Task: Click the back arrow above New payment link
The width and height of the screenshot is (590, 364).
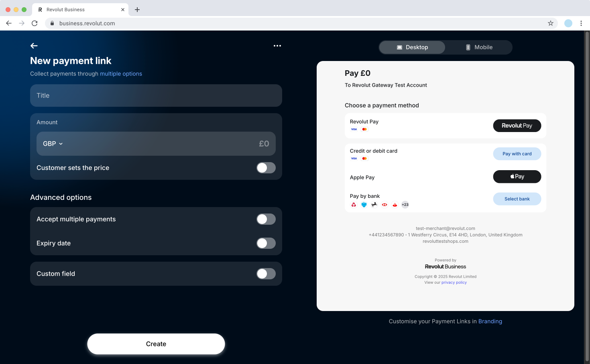Action: point(34,45)
